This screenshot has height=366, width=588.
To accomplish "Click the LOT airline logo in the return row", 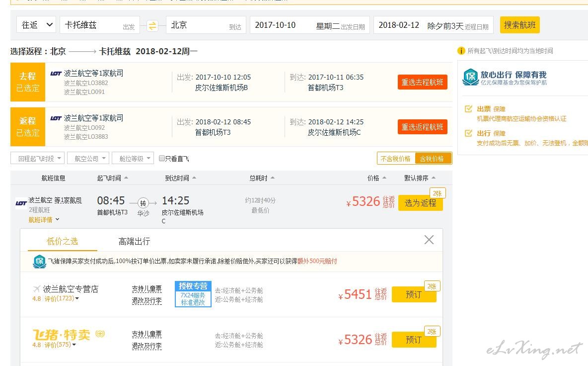I will tap(56, 118).
